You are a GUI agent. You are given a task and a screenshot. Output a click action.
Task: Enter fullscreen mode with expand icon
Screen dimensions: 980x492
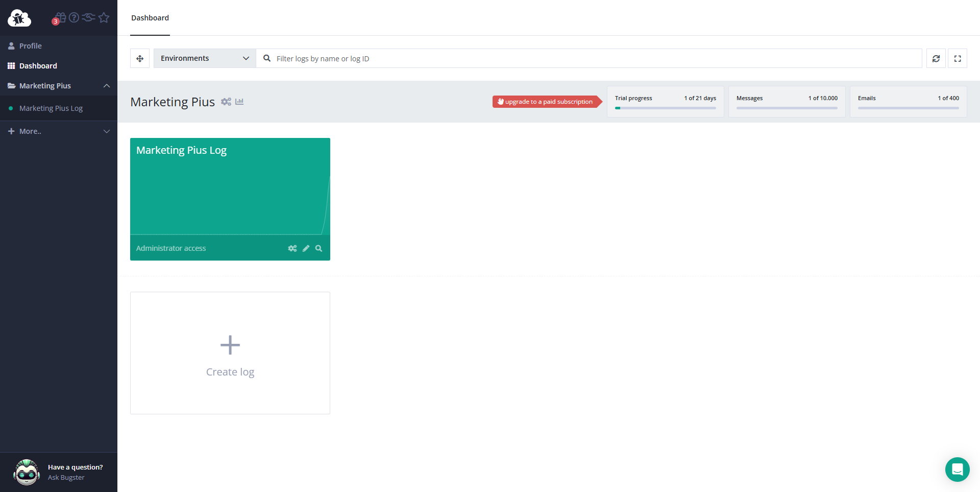pos(957,59)
